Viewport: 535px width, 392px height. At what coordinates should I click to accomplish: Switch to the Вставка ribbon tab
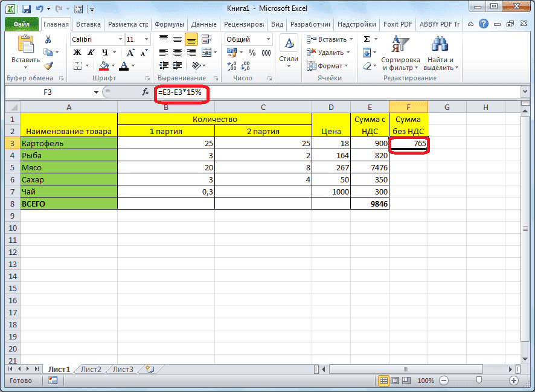(88, 24)
